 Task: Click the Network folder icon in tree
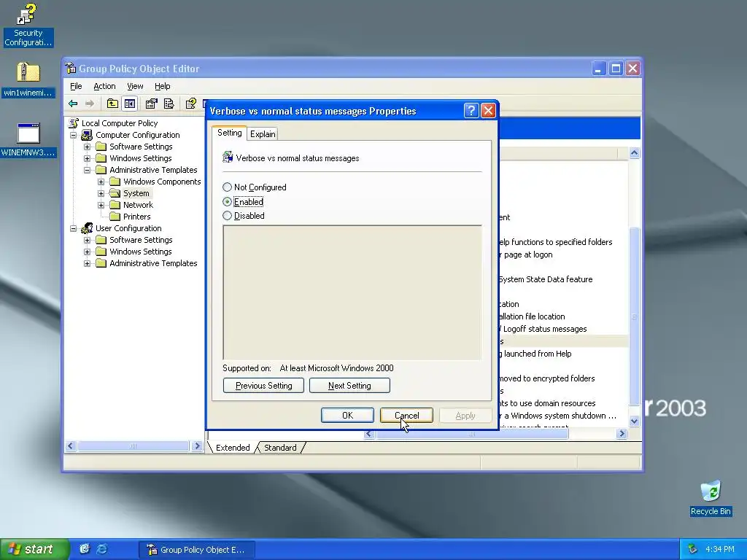[115, 205]
